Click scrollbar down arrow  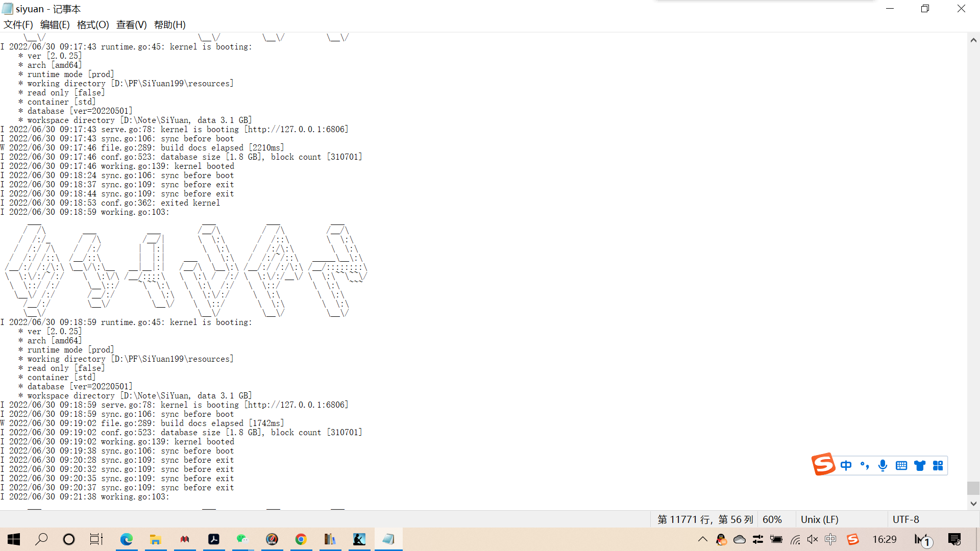(x=973, y=504)
